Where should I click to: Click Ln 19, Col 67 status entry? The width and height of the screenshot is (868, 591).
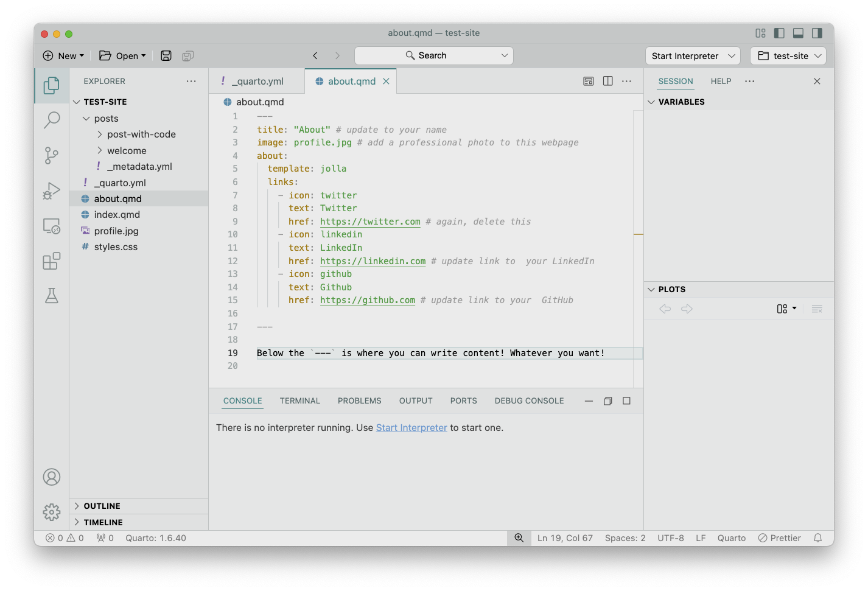tap(565, 538)
